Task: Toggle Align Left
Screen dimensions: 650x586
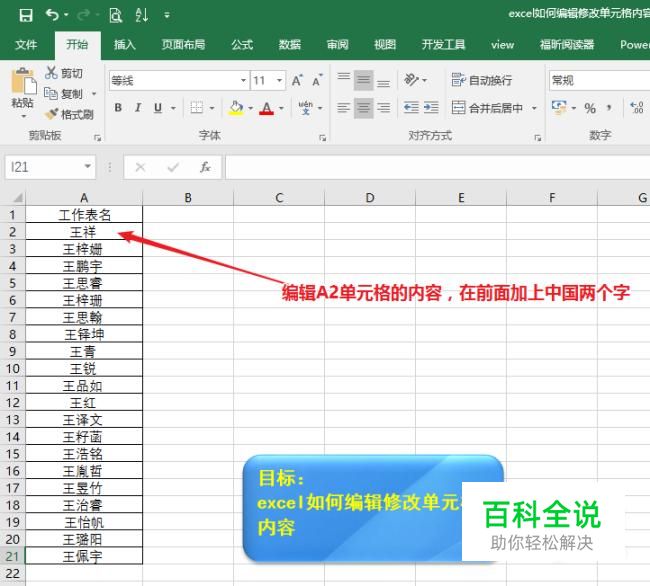Action: (x=344, y=108)
